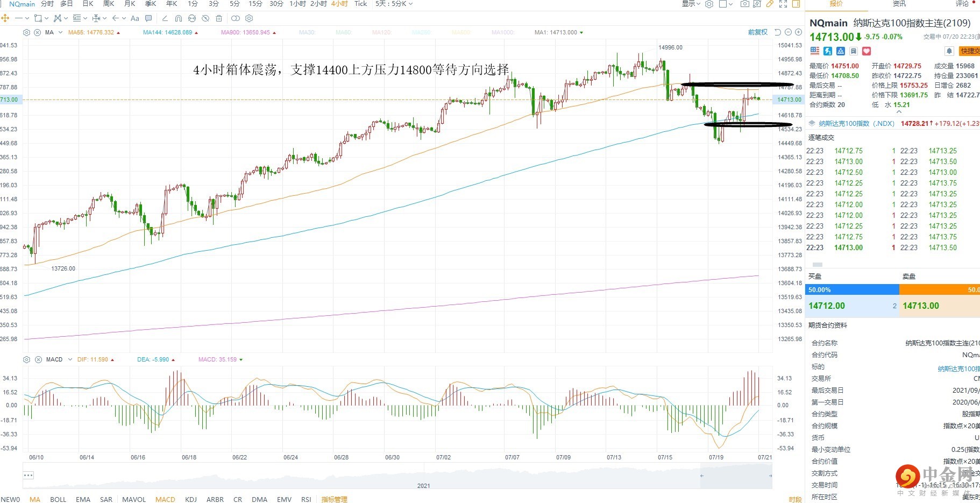Select the BOLL indicator at bottom
Screen dimensions: 980x503
(58, 499)
